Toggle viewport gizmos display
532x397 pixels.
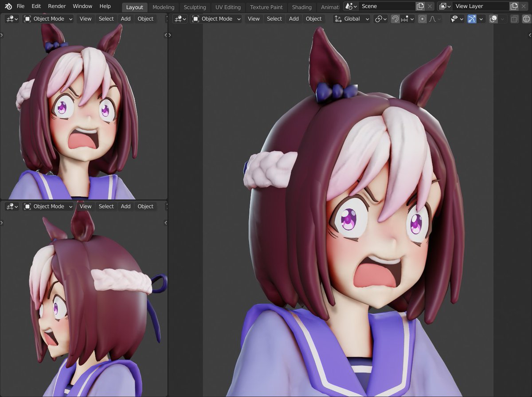(472, 19)
